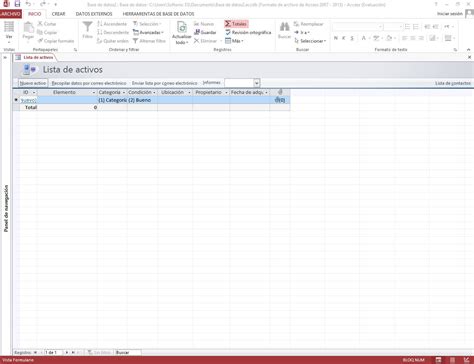Go to next record in navigator
The width and height of the screenshot is (474, 364).
click(x=66, y=352)
